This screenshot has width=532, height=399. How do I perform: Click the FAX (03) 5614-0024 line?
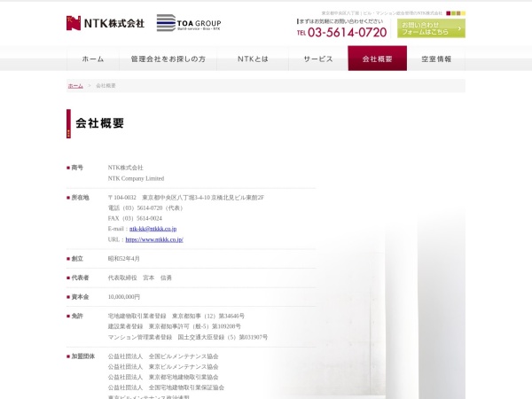coord(135,218)
